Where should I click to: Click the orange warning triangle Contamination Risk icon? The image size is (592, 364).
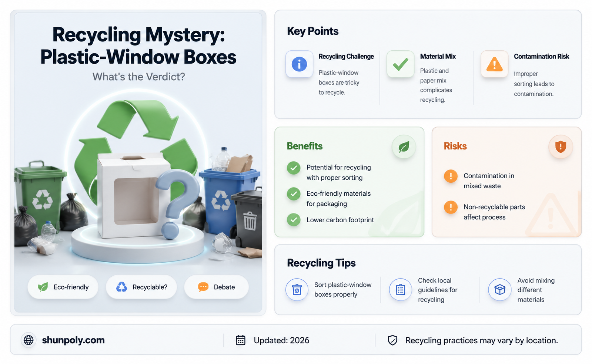click(494, 64)
